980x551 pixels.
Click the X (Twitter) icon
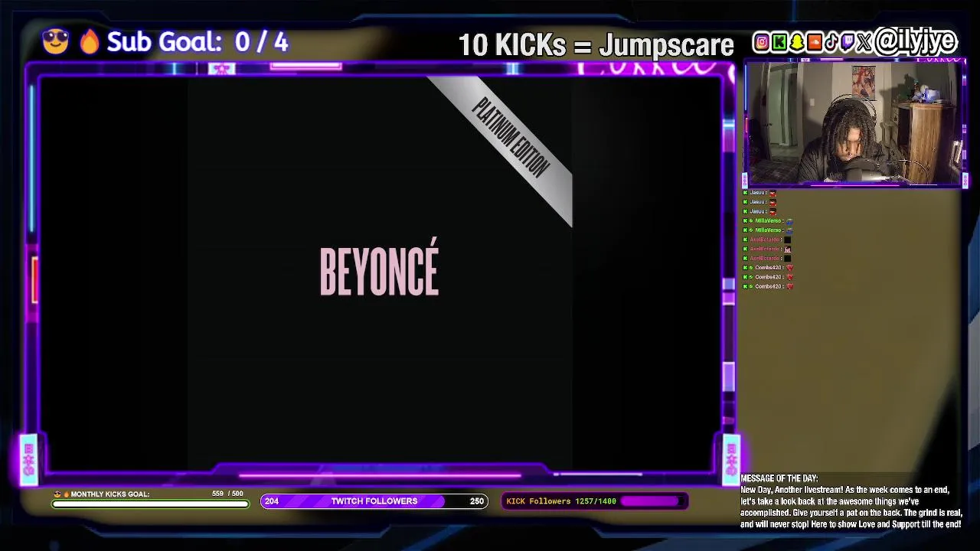coord(864,42)
